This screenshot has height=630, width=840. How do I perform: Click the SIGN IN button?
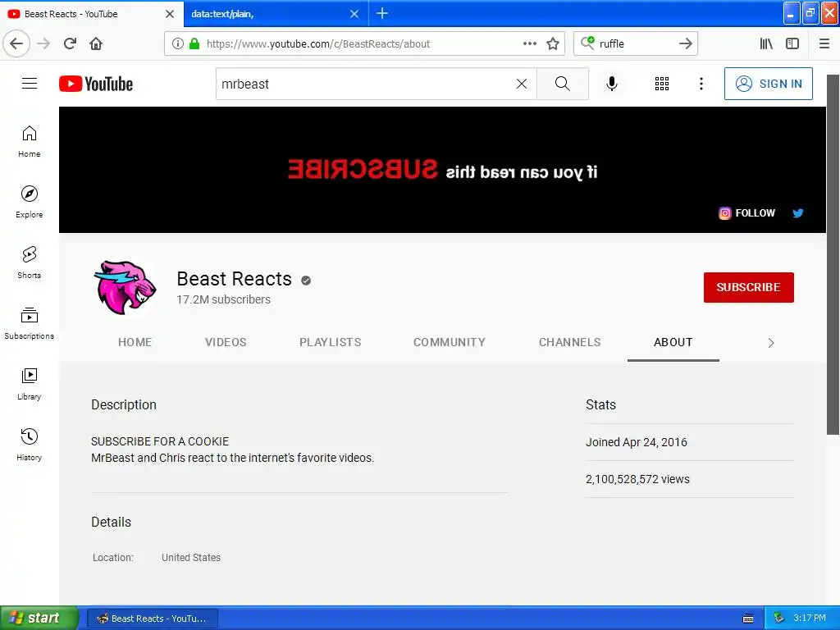pos(768,84)
